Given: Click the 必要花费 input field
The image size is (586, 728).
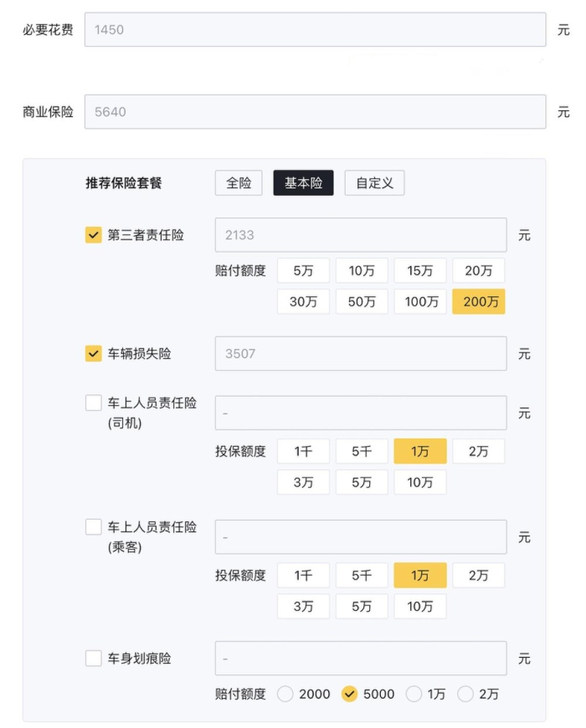Looking at the screenshot, I should click(x=315, y=30).
